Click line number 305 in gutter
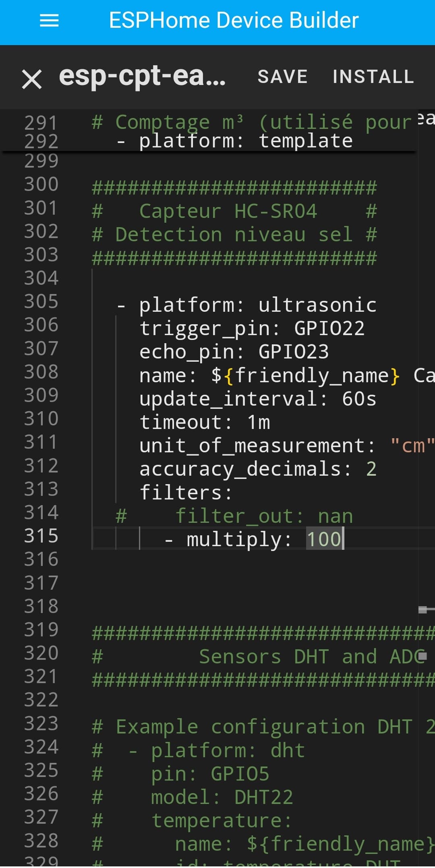 point(41,301)
